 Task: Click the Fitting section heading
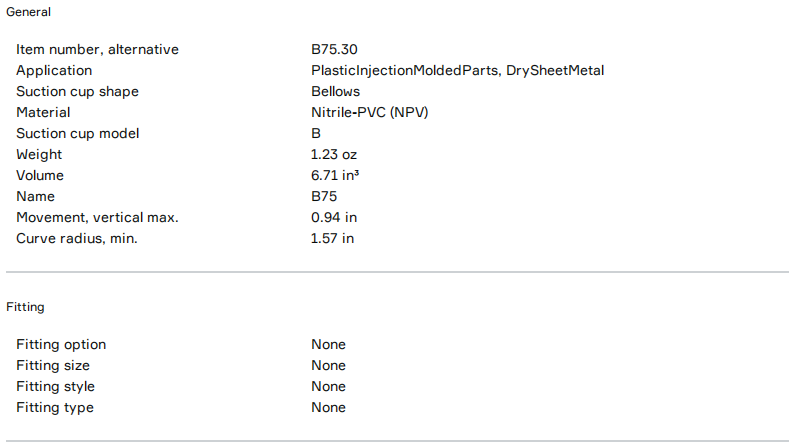tap(25, 307)
